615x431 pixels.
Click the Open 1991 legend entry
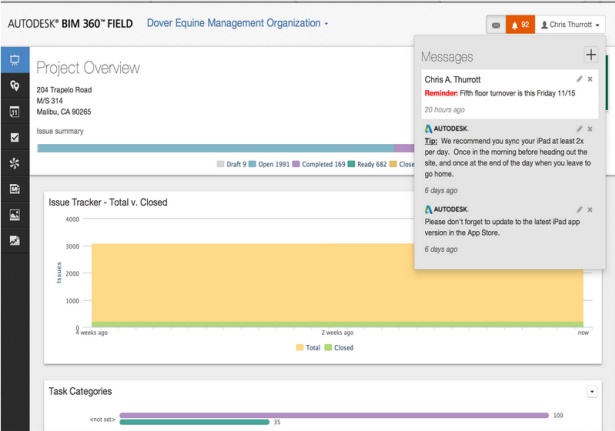pyautogui.click(x=269, y=164)
